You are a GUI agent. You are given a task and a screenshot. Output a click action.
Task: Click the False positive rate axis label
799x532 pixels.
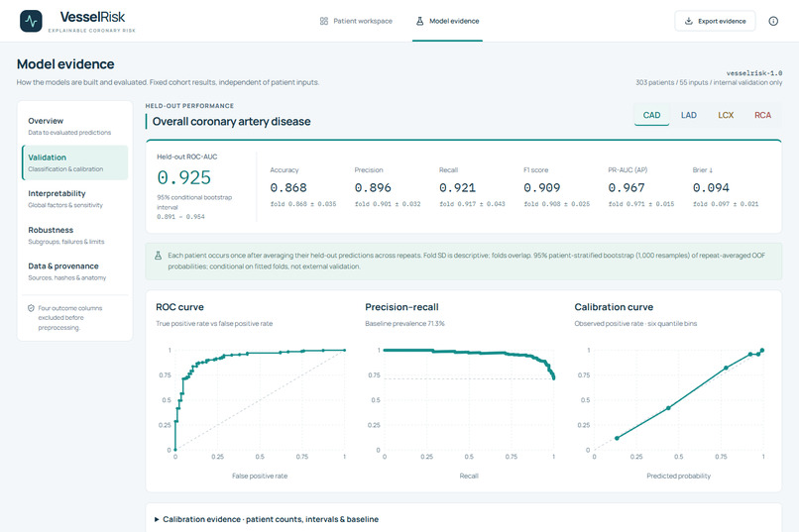coord(260,476)
